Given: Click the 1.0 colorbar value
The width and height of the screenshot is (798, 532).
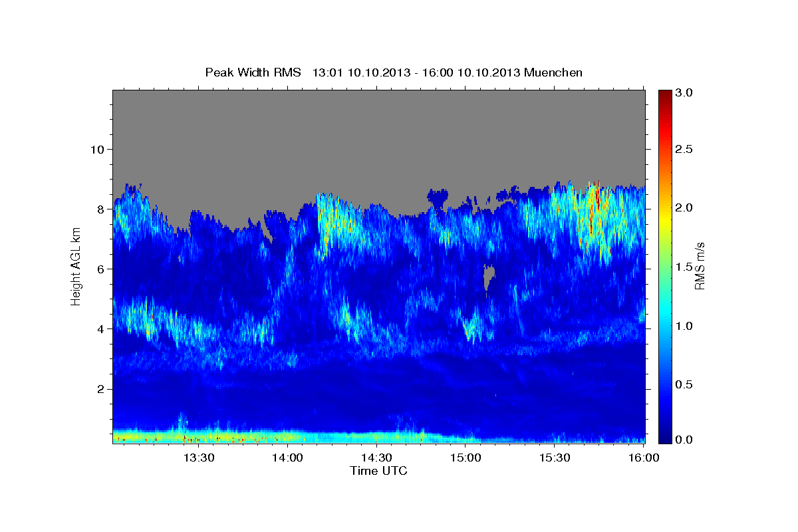Looking at the screenshot, I should tap(684, 326).
